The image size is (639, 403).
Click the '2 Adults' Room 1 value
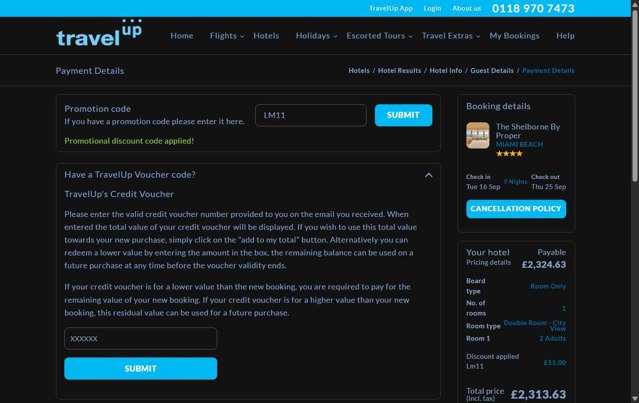(x=553, y=338)
